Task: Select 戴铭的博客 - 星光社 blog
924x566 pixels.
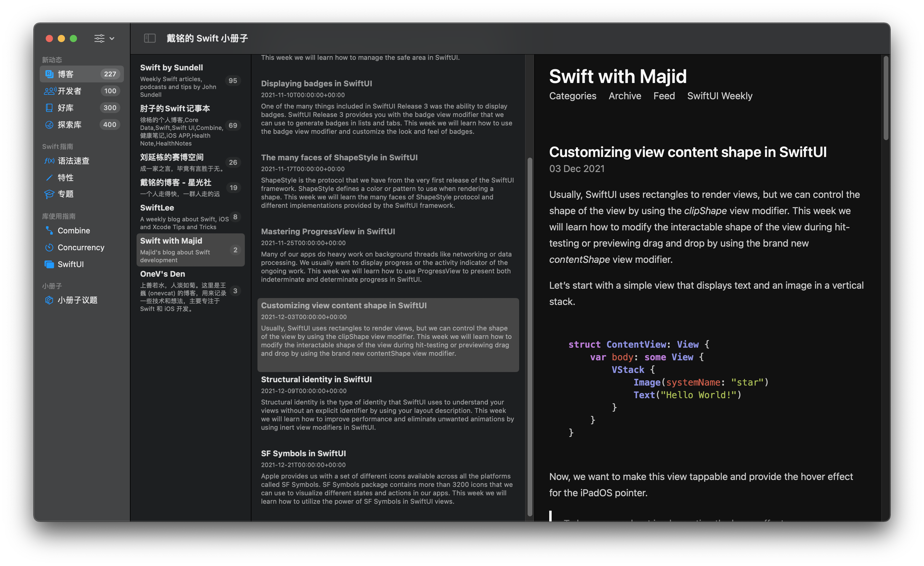Action: 190,187
